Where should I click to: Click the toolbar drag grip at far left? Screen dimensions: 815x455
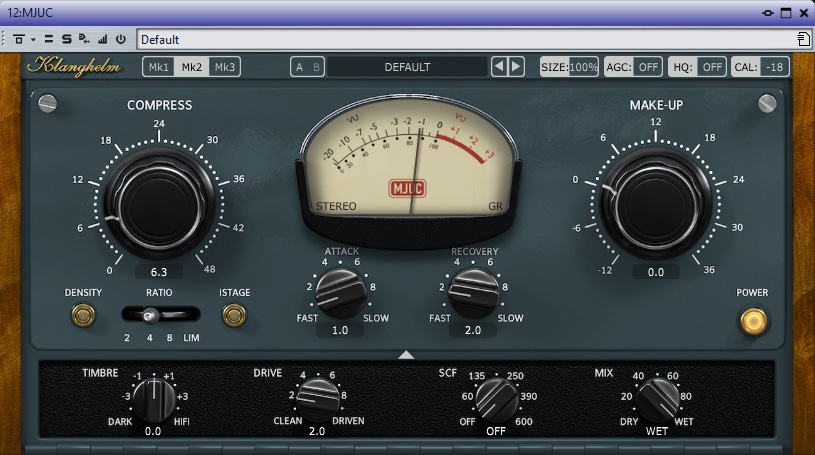(x=4, y=39)
